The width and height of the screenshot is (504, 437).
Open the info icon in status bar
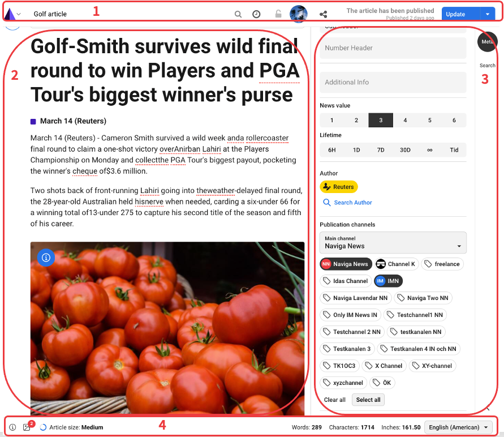[12, 427]
